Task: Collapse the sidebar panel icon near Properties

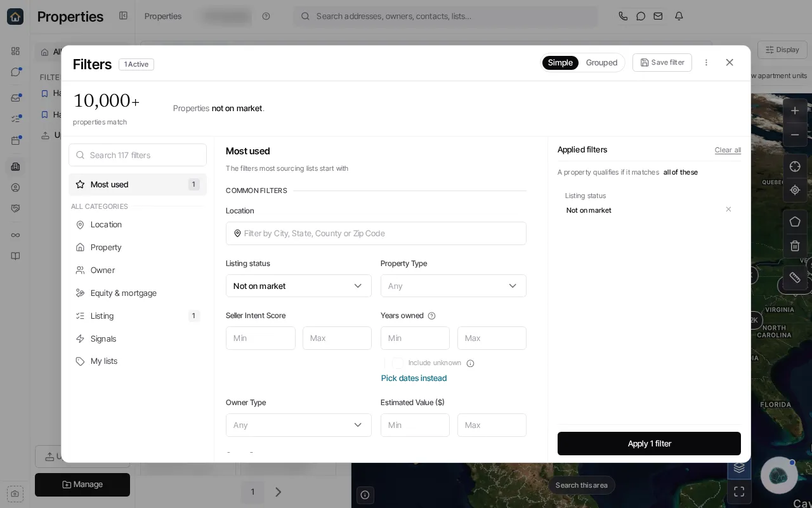Action: [124, 16]
